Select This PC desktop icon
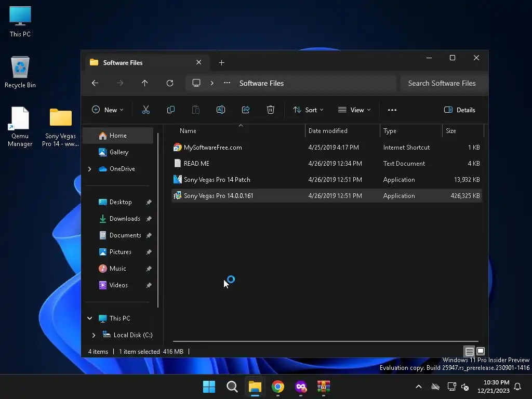The width and height of the screenshot is (532, 399). click(x=20, y=21)
